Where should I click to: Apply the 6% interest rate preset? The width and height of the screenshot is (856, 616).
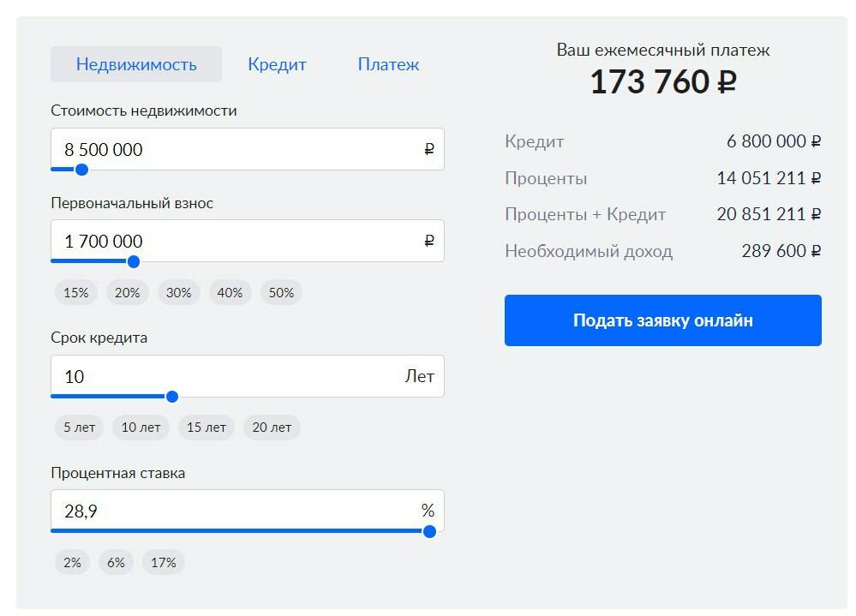[x=116, y=562]
